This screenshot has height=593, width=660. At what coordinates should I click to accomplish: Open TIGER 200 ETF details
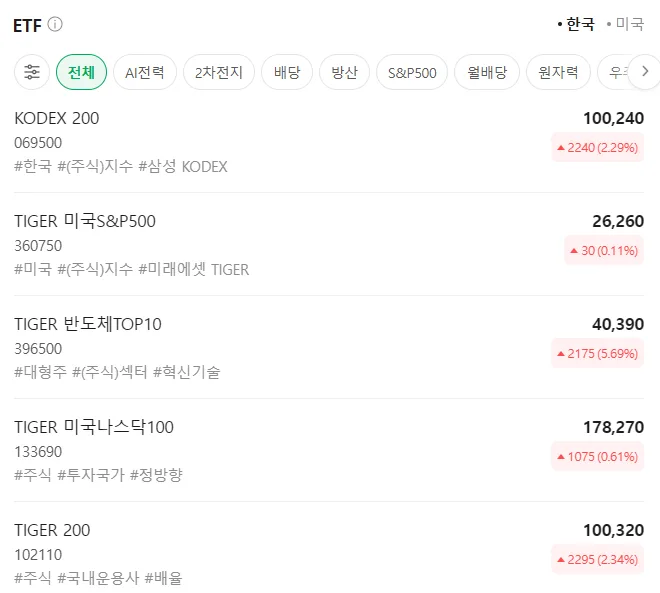click(x=329, y=553)
